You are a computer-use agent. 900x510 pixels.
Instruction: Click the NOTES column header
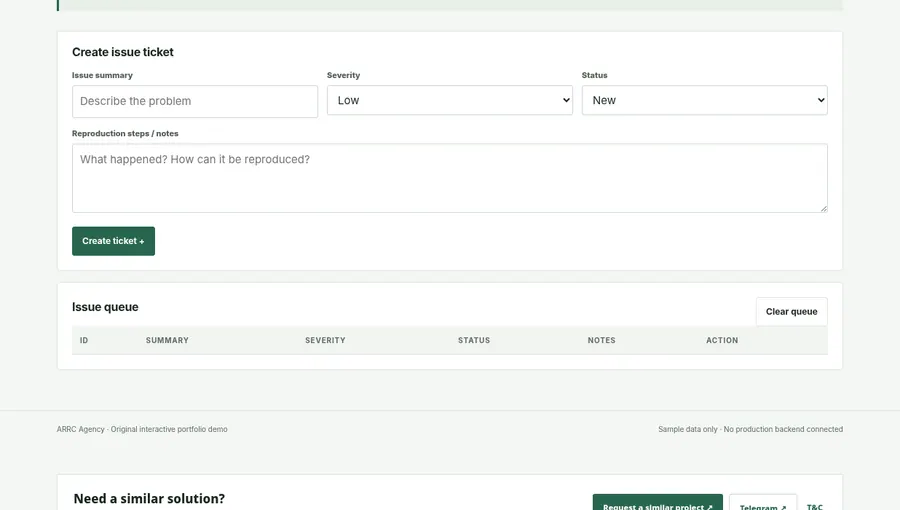[x=601, y=340]
